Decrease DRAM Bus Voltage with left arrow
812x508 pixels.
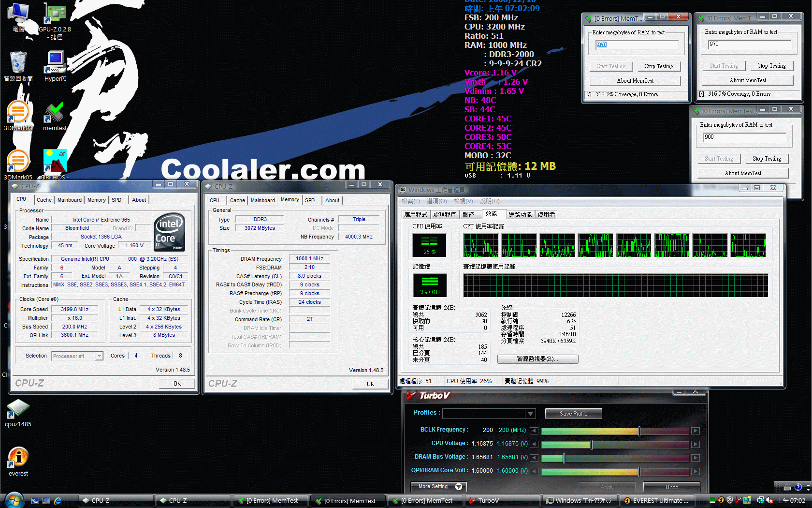point(534,458)
